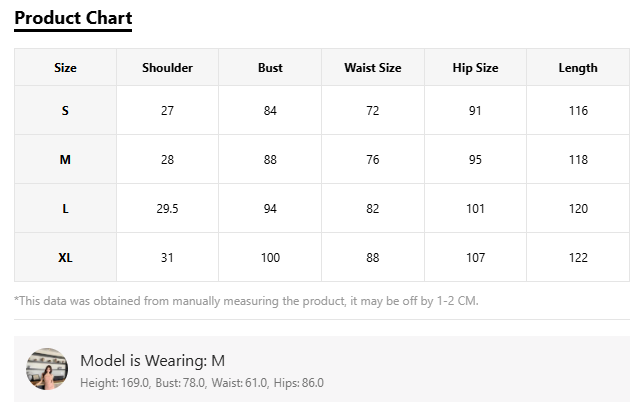Click the bust value 100 for XL

click(270, 258)
